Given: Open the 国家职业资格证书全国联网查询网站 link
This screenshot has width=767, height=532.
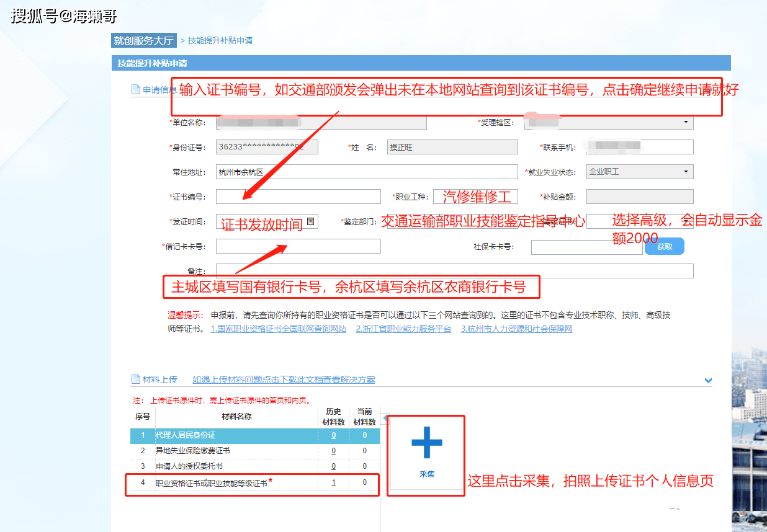Looking at the screenshot, I should (278, 329).
